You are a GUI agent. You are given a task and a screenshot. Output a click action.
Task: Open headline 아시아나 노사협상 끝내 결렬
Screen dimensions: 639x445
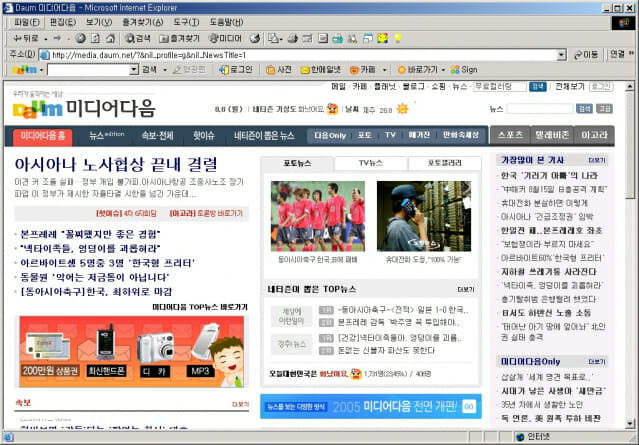(x=116, y=163)
